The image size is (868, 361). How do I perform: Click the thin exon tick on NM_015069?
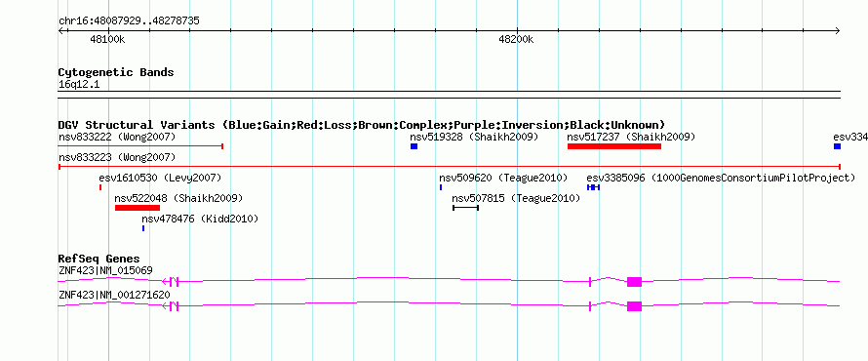[590, 281]
